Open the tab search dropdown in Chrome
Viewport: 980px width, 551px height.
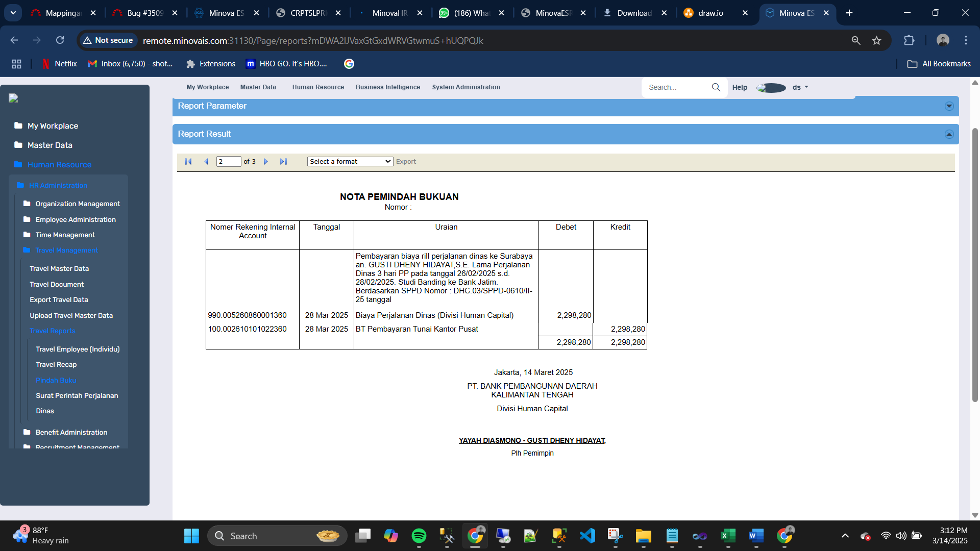pyautogui.click(x=13, y=13)
